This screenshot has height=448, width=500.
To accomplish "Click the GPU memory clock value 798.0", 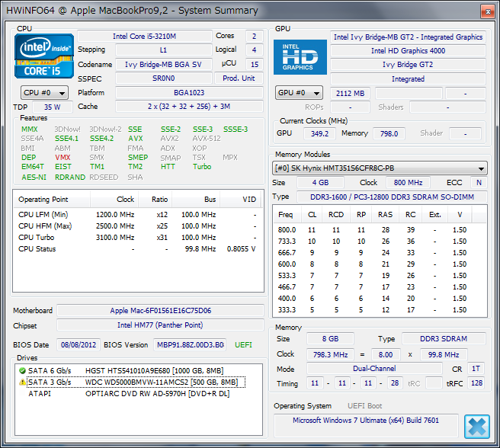I will pyautogui.click(x=389, y=133).
